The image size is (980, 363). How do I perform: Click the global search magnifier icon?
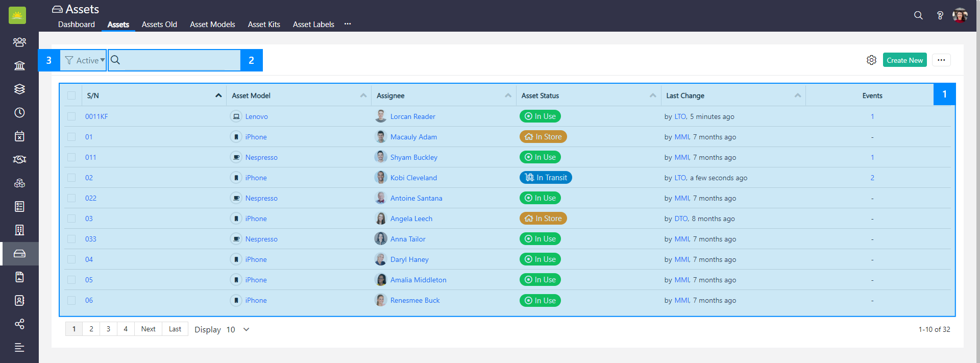click(x=918, y=15)
